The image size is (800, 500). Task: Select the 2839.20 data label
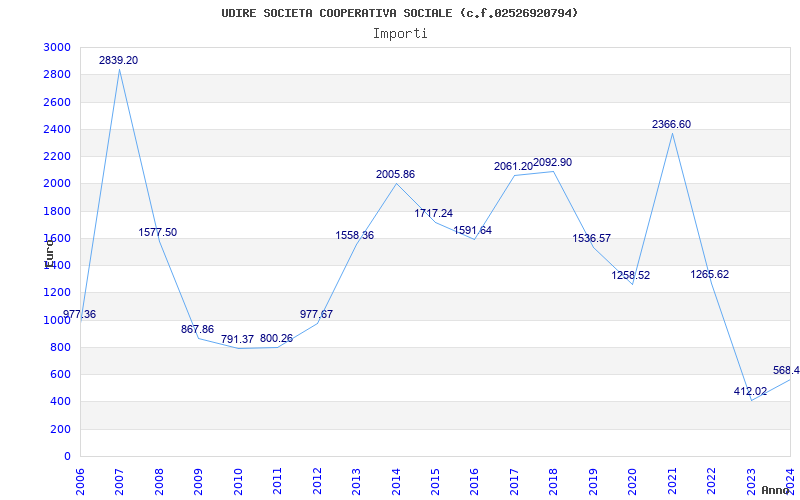coord(118,60)
